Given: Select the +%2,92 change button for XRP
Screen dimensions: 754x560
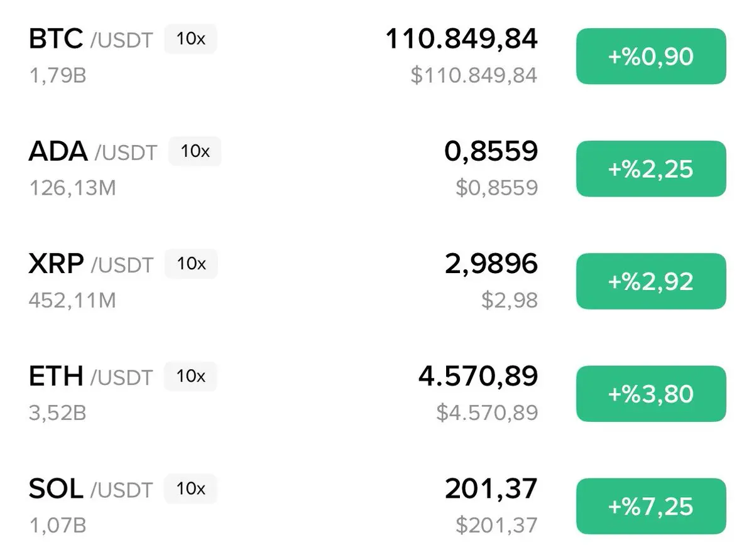Looking at the screenshot, I should pos(651,281).
